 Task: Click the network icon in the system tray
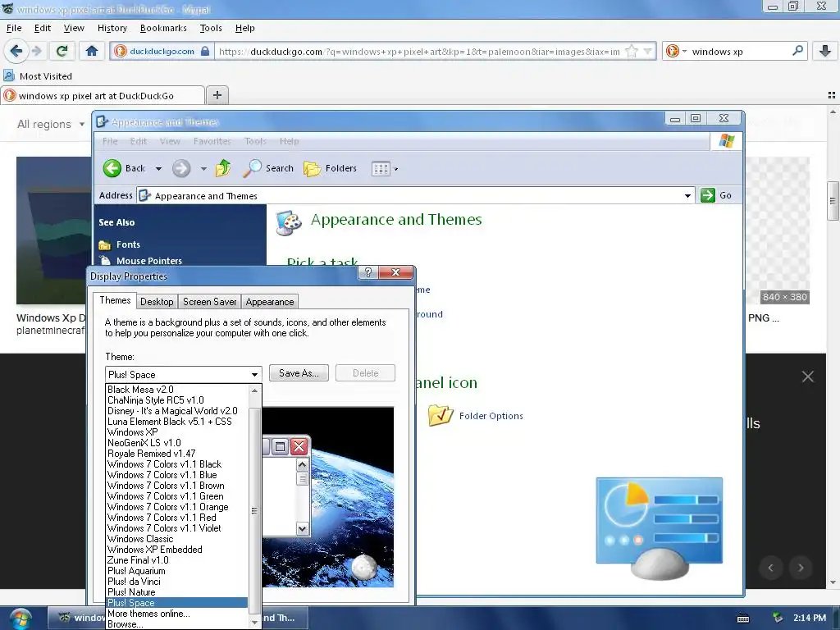point(778,618)
